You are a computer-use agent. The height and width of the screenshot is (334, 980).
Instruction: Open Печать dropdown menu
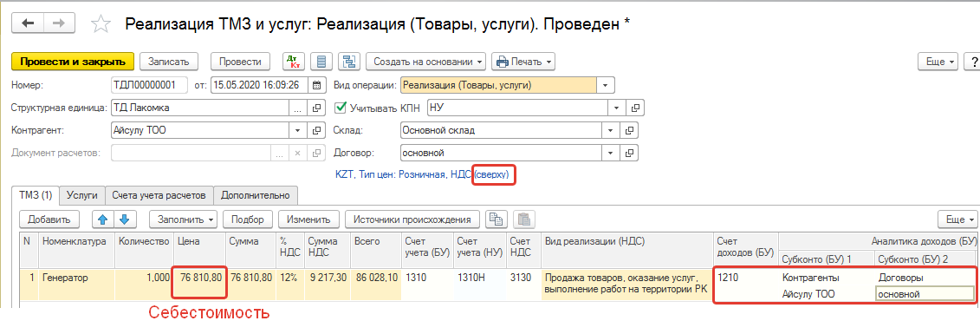coord(523,62)
